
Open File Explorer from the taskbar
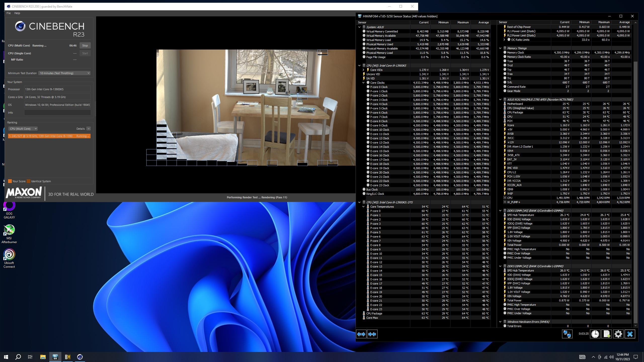click(43, 357)
